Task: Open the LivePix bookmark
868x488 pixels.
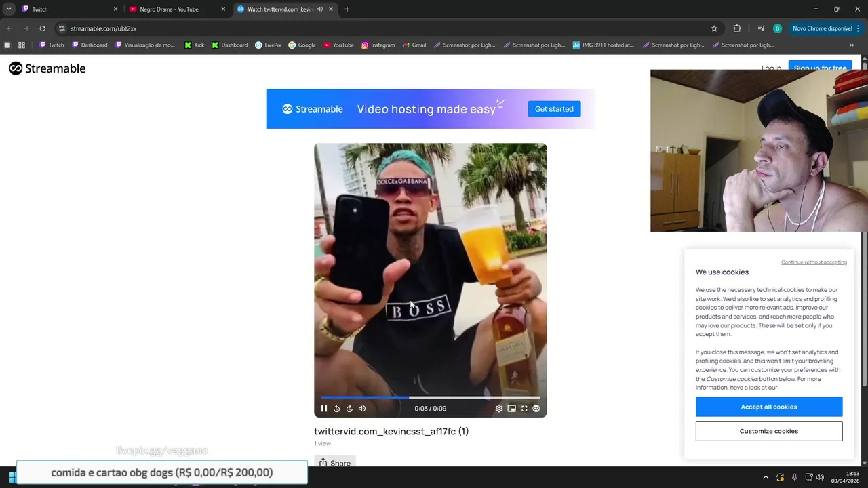Action: (268, 45)
